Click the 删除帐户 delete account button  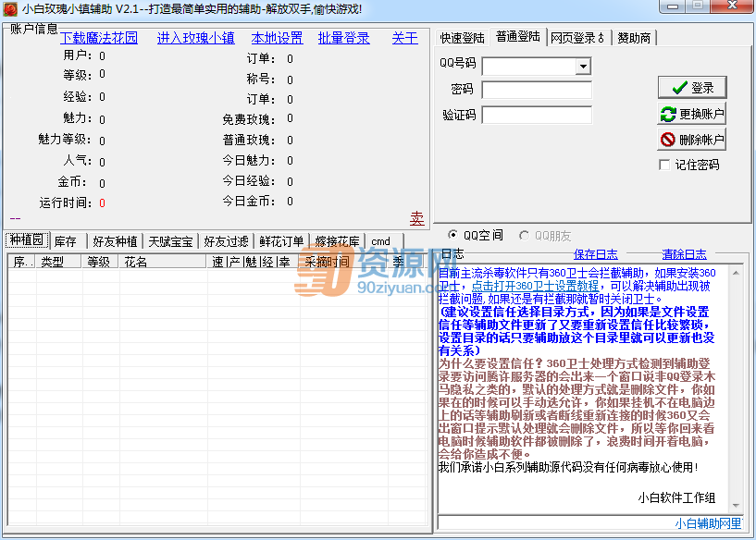(x=692, y=140)
